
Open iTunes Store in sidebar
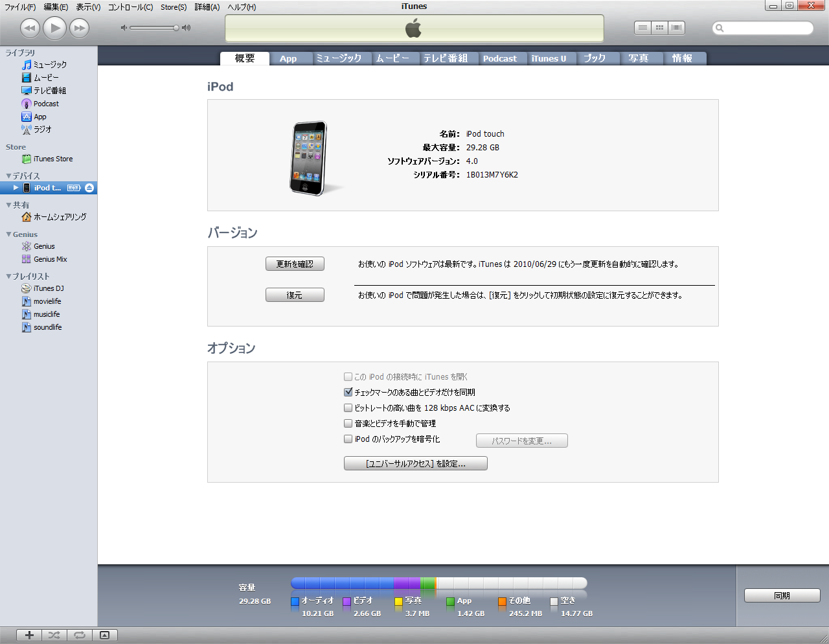[49, 159]
